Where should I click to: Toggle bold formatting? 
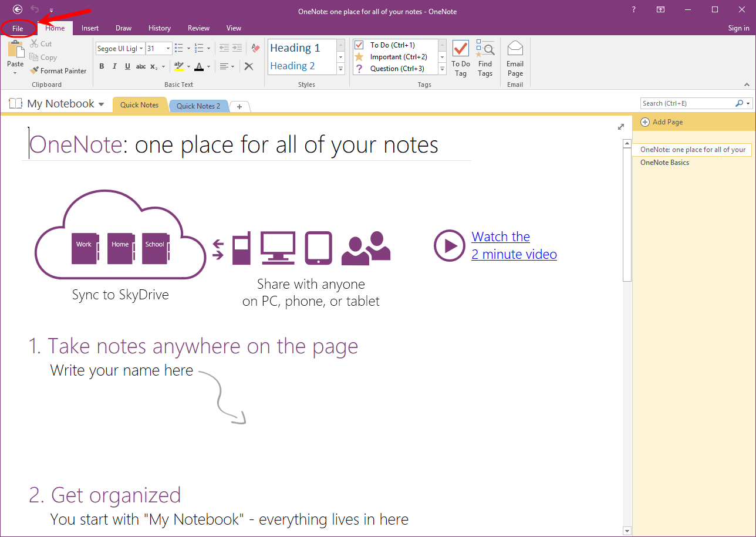[102, 66]
